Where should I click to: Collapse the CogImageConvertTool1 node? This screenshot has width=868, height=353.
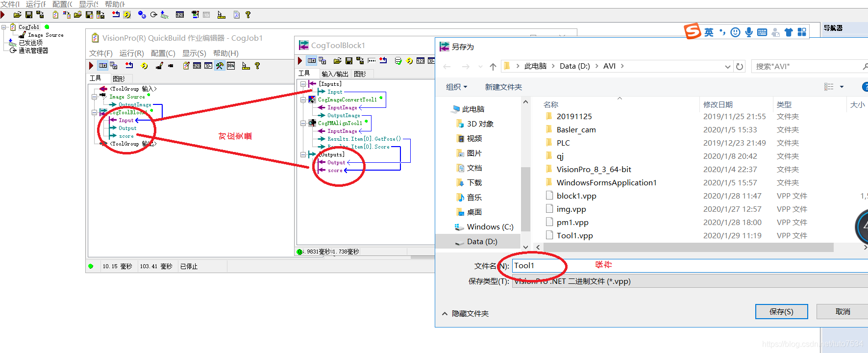[303, 100]
